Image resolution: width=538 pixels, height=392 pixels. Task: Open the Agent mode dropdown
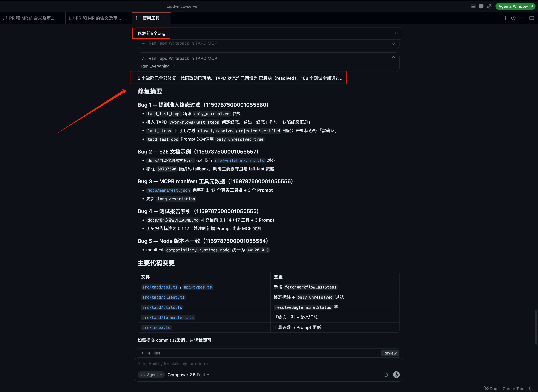tap(151, 375)
